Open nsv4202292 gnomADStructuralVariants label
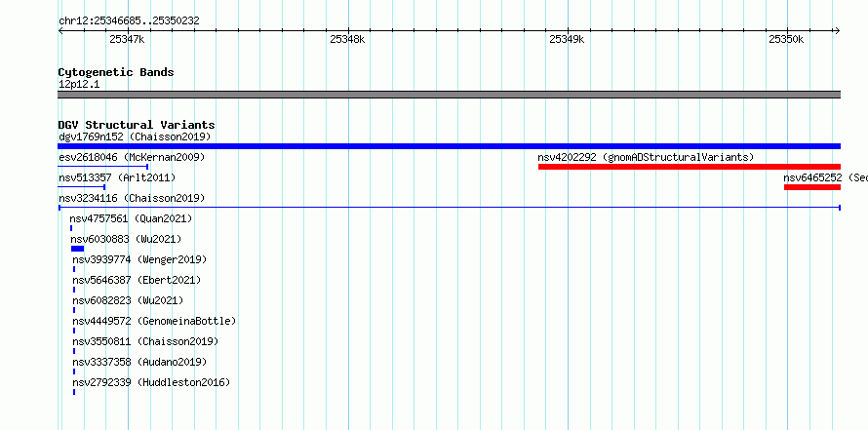 [646, 157]
